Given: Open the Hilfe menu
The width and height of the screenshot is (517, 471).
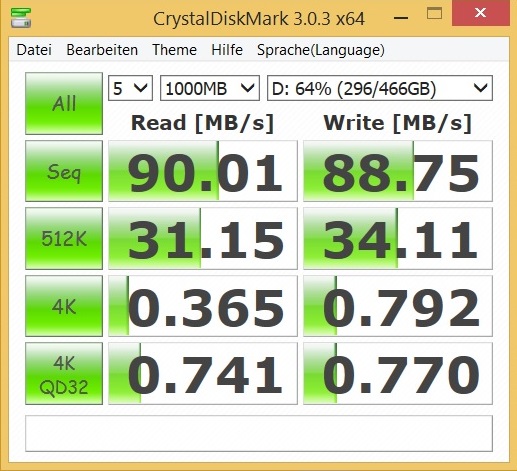Looking at the screenshot, I should click(227, 50).
